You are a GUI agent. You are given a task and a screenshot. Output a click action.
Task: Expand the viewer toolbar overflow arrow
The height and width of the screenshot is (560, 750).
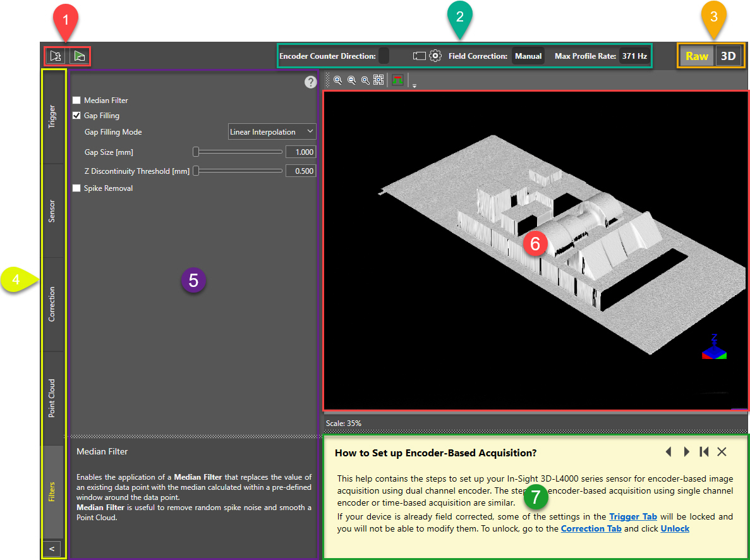pyautogui.click(x=414, y=85)
